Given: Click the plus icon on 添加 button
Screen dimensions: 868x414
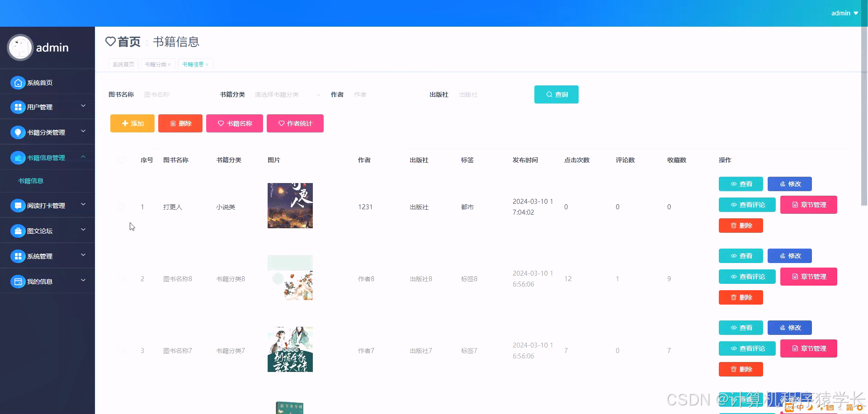Looking at the screenshot, I should tap(125, 123).
